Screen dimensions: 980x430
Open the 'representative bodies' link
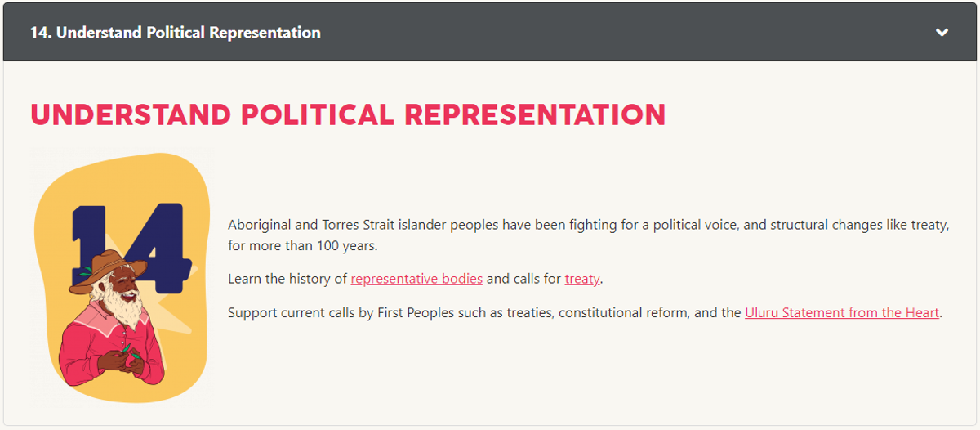tap(416, 279)
